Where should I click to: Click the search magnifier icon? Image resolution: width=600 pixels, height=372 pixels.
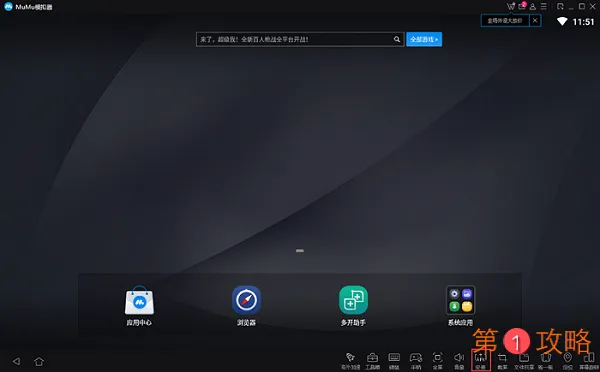click(397, 39)
